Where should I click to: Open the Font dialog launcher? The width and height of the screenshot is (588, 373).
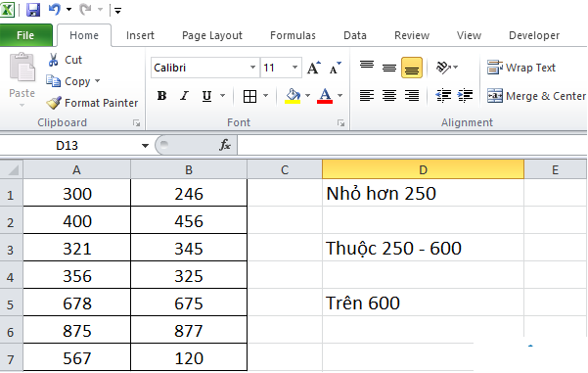coord(340,122)
